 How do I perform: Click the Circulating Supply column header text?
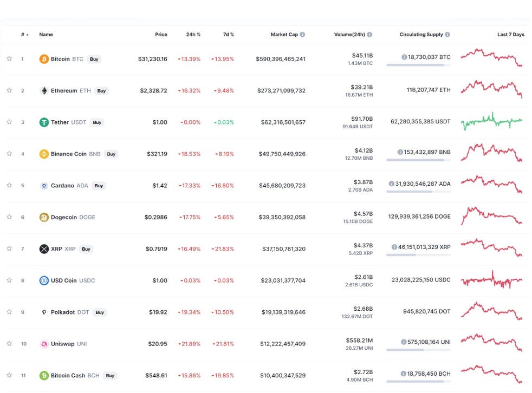pos(421,35)
